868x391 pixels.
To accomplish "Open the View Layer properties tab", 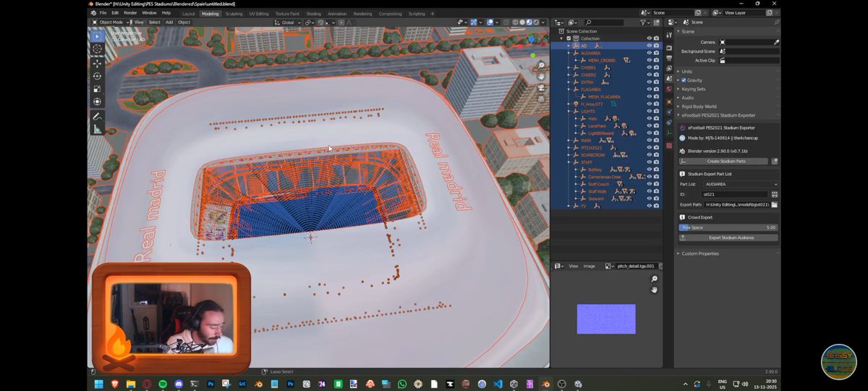I will click(669, 67).
